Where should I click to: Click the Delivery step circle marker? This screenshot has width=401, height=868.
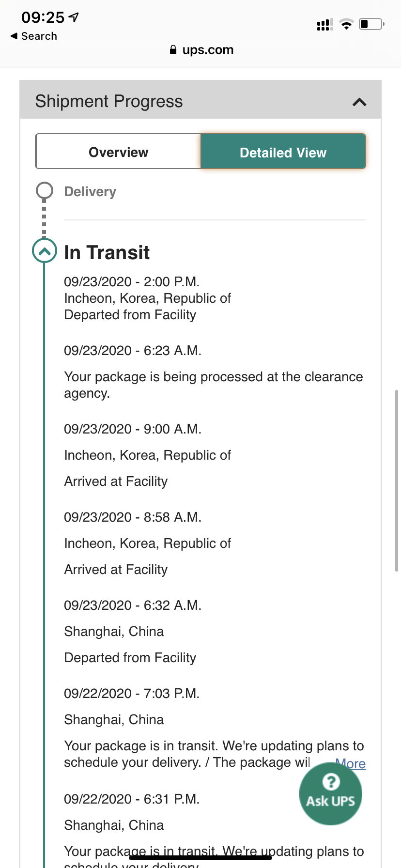coord(45,191)
